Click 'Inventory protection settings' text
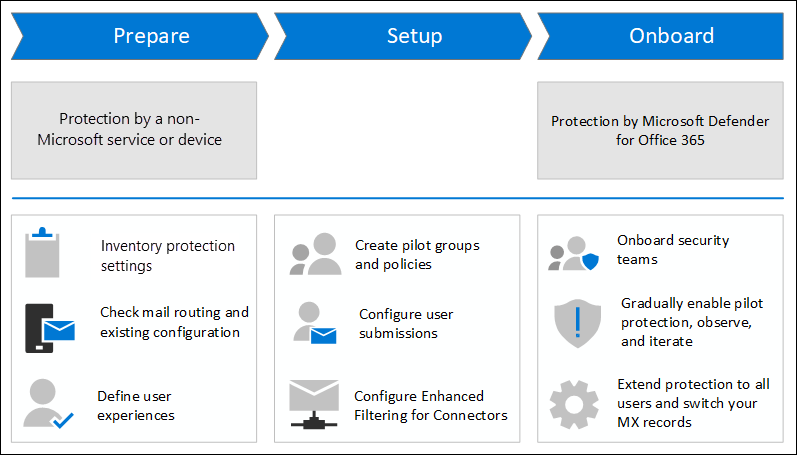This screenshot has height=455, width=797. pos(167,254)
